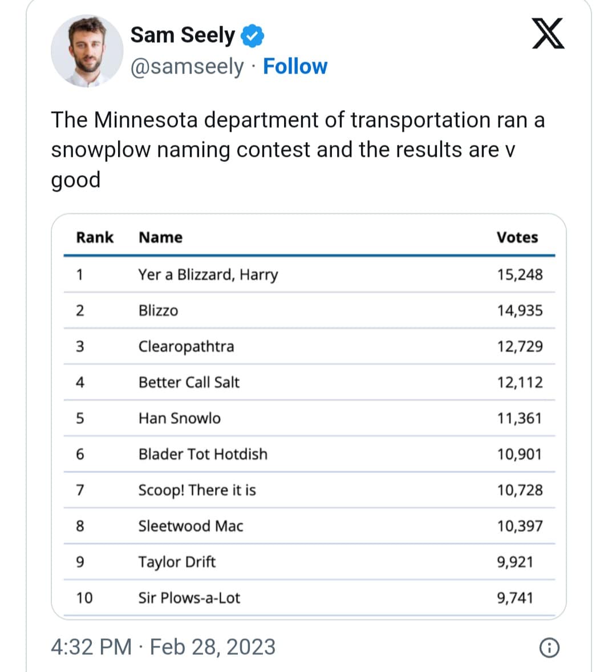Click the @samseely handle
Screen dimensions: 616x672
tap(187, 67)
